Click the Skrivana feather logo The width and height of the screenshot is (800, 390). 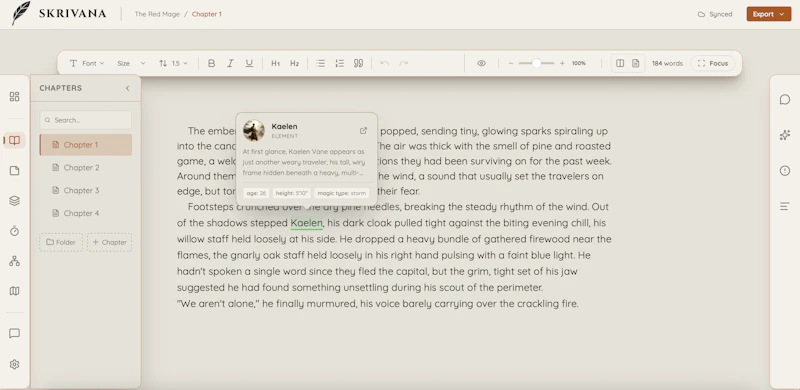21,13
